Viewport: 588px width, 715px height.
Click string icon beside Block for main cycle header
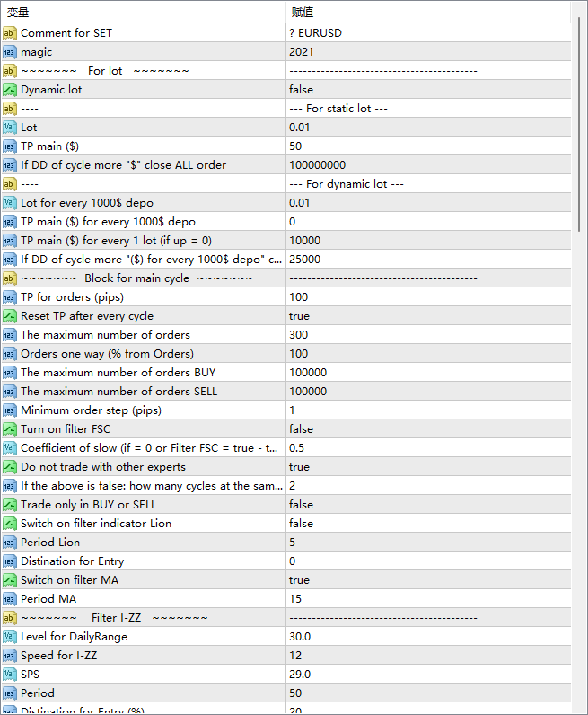click(x=10, y=278)
